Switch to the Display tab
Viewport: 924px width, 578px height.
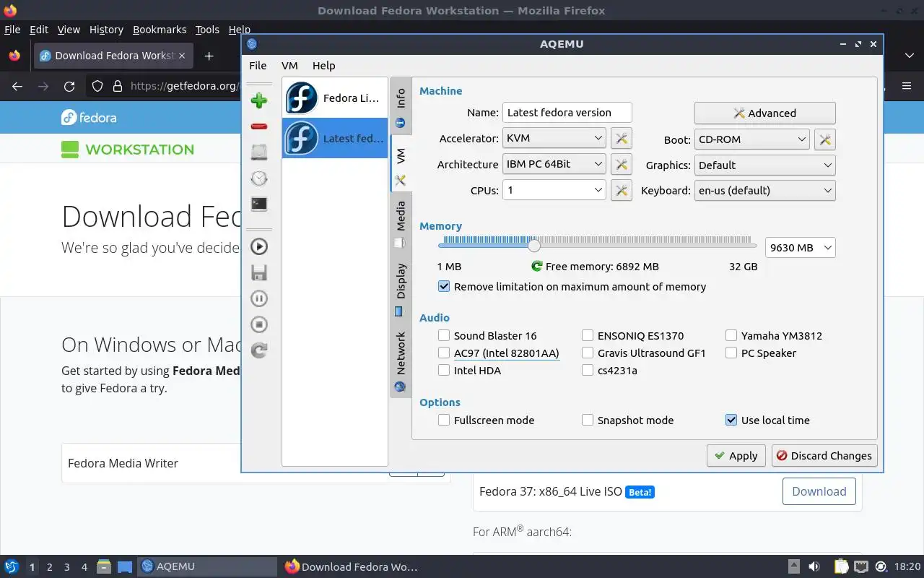401,289
